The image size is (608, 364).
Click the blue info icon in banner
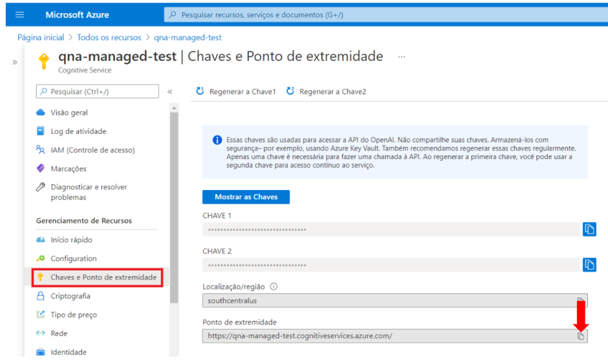(217, 140)
